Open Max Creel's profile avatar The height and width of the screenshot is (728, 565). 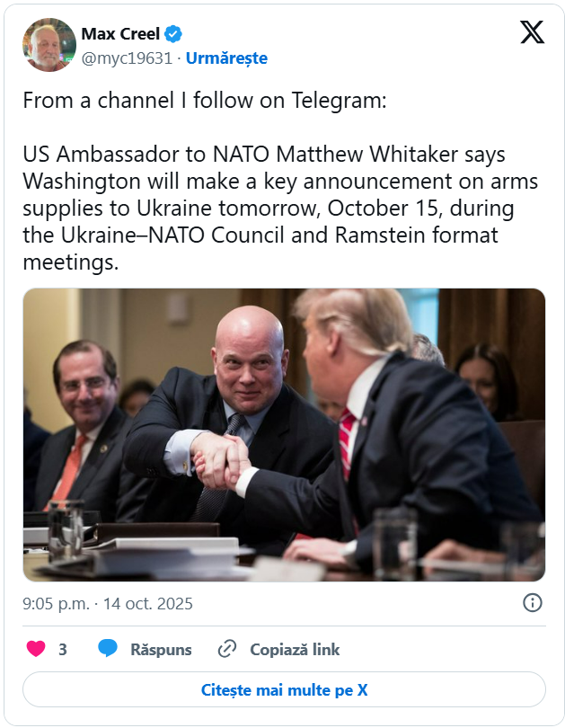tap(49, 45)
